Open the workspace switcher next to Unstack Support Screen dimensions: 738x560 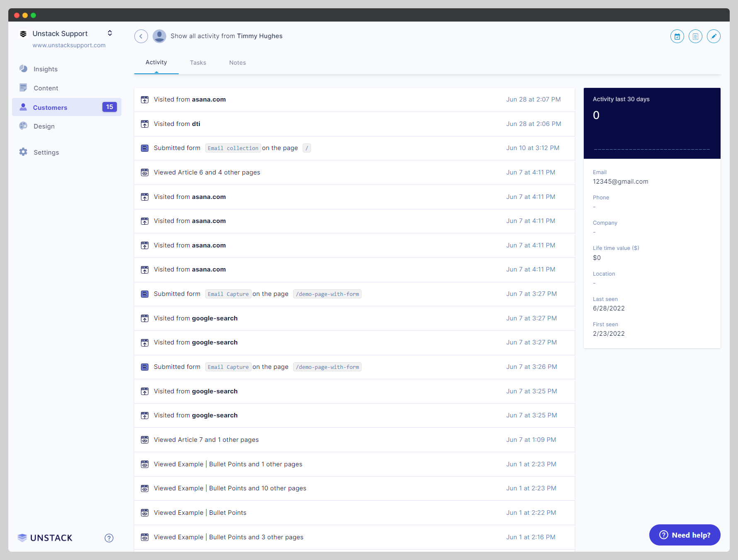(x=110, y=33)
